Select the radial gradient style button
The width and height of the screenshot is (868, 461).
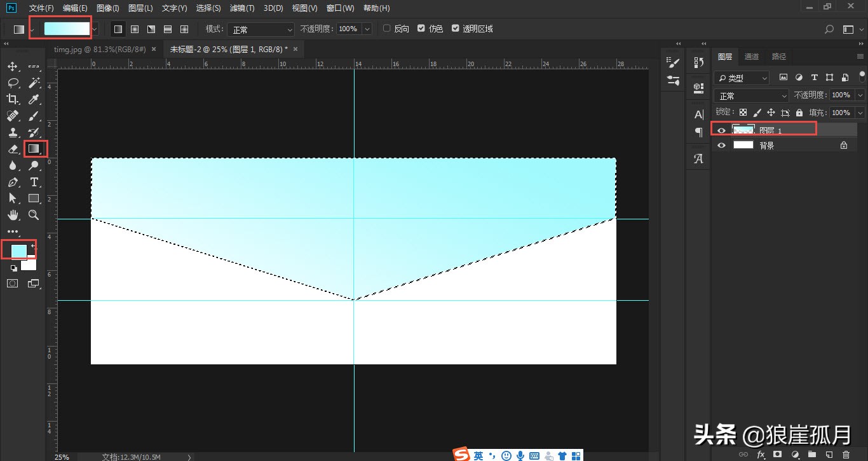(135, 29)
